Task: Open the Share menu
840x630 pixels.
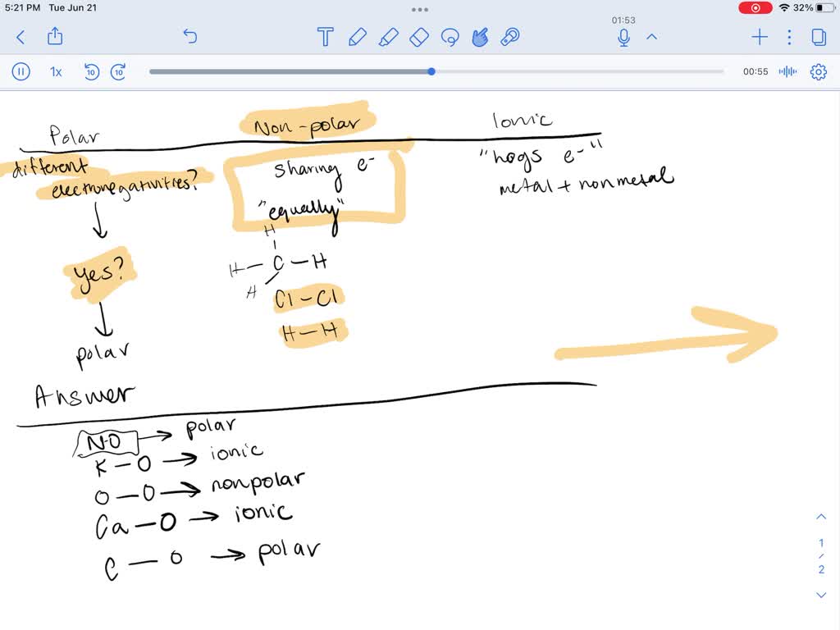Action: (55, 37)
